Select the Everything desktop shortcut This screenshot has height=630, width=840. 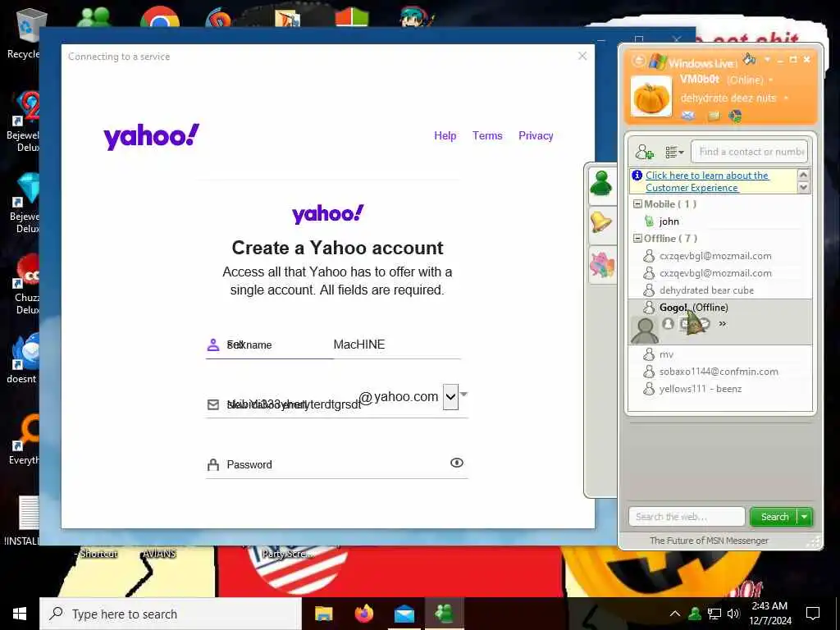click(x=24, y=440)
